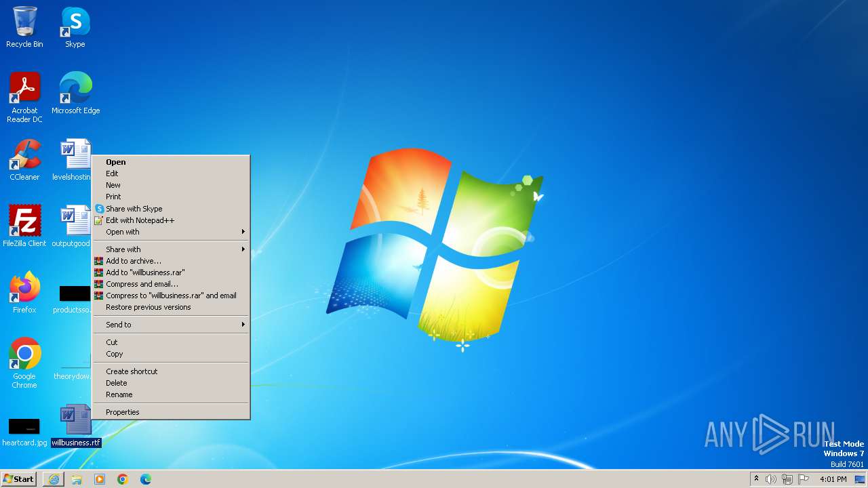The image size is (868, 488).
Task: Choose Restore previous versions
Action: click(171, 307)
